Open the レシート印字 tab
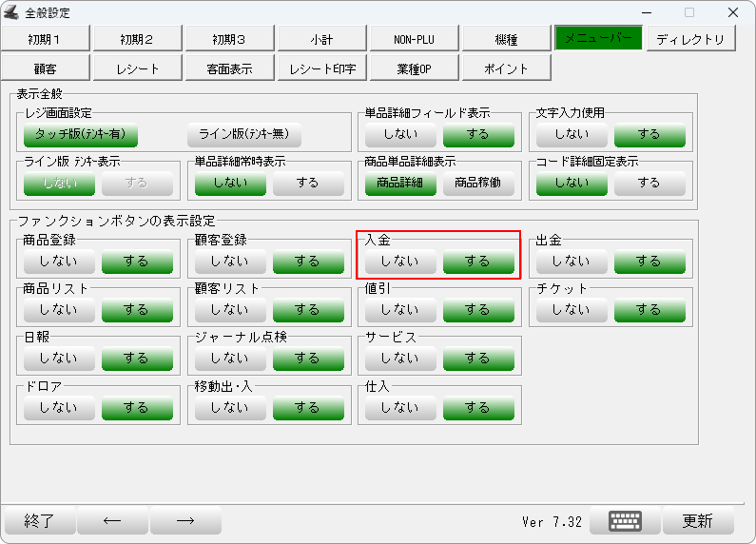 (x=322, y=68)
